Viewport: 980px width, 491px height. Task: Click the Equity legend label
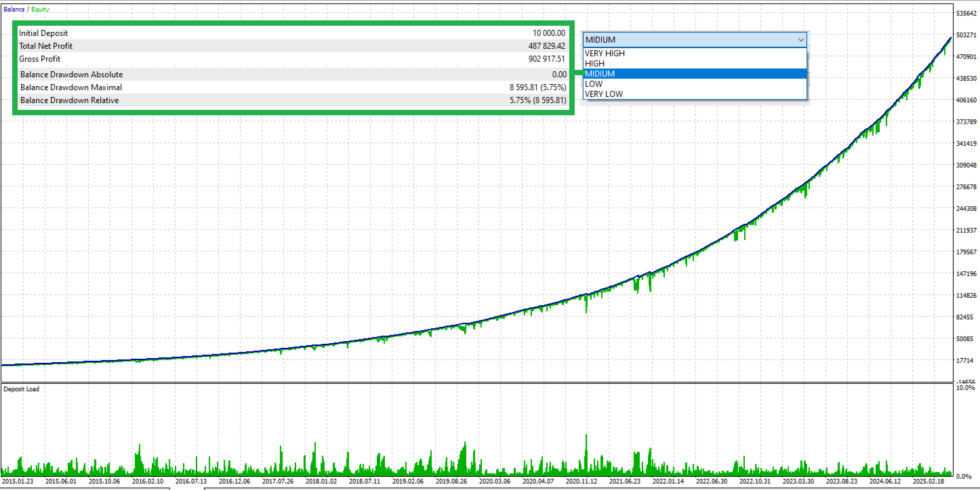pos(40,9)
